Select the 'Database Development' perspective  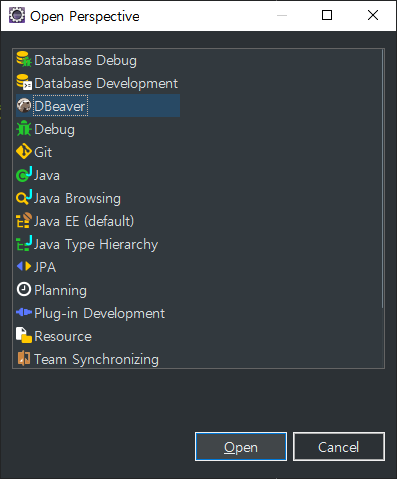tap(106, 84)
